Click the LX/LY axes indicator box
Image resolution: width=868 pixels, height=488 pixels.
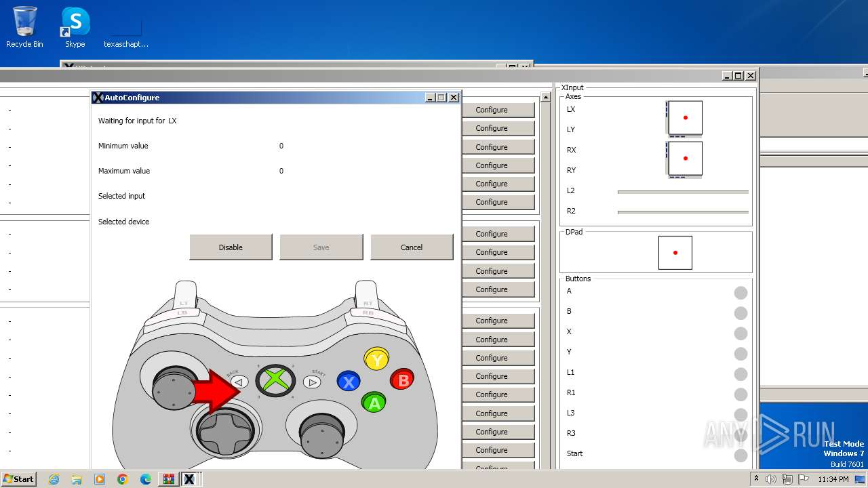tap(685, 118)
